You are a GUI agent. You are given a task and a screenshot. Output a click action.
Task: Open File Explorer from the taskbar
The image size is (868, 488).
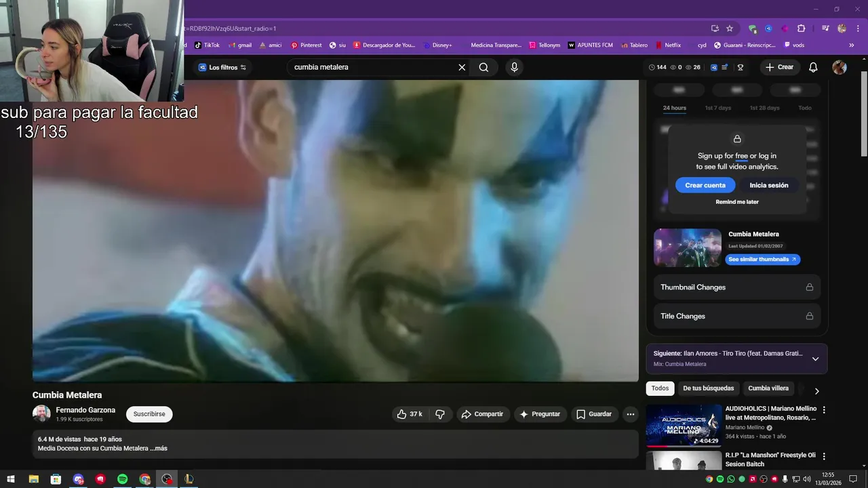(33, 479)
